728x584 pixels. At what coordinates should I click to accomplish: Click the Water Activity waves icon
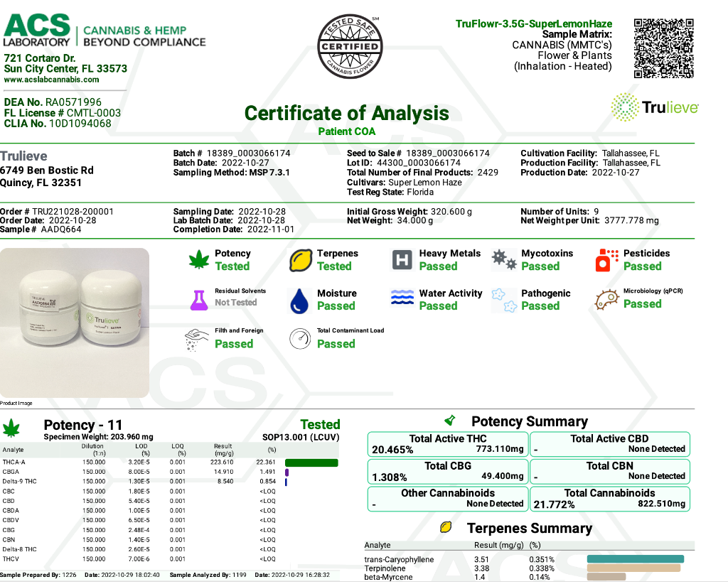[x=402, y=298]
